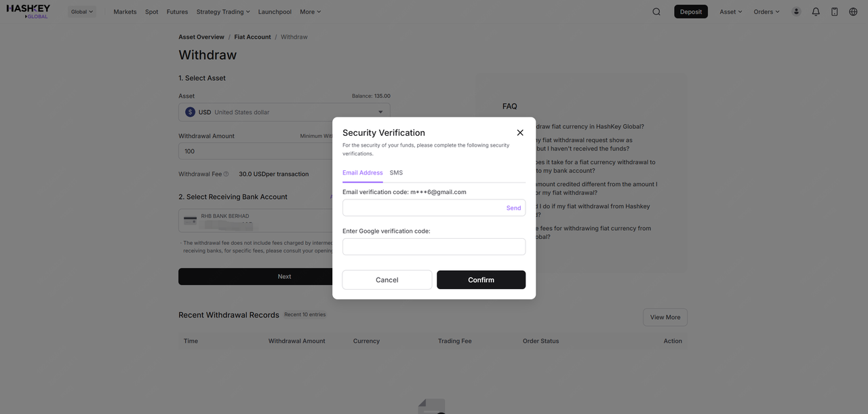
Task: Click the search magnifier icon
Action: pos(656,12)
